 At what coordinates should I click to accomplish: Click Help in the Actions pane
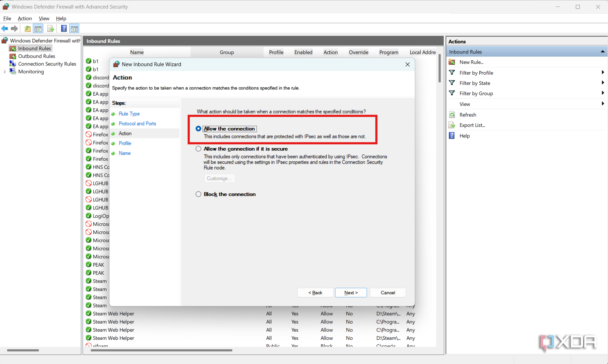(x=465, y=136)
